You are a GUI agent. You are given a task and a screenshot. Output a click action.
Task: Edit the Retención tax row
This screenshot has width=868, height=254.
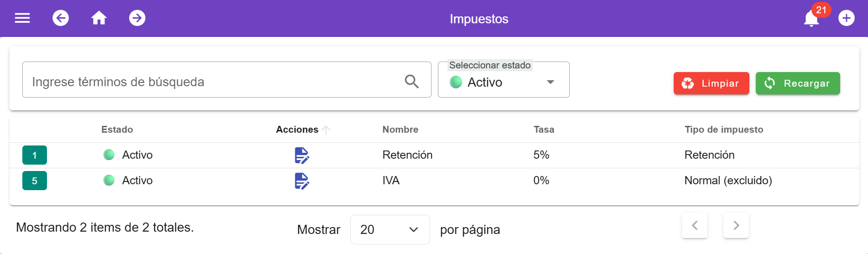tap(302, 156)
